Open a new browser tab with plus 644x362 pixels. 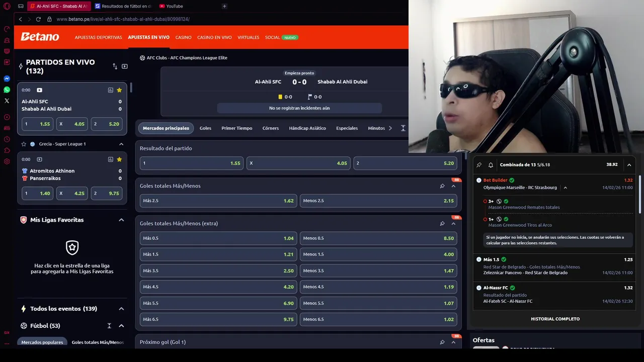pos(224,6)
